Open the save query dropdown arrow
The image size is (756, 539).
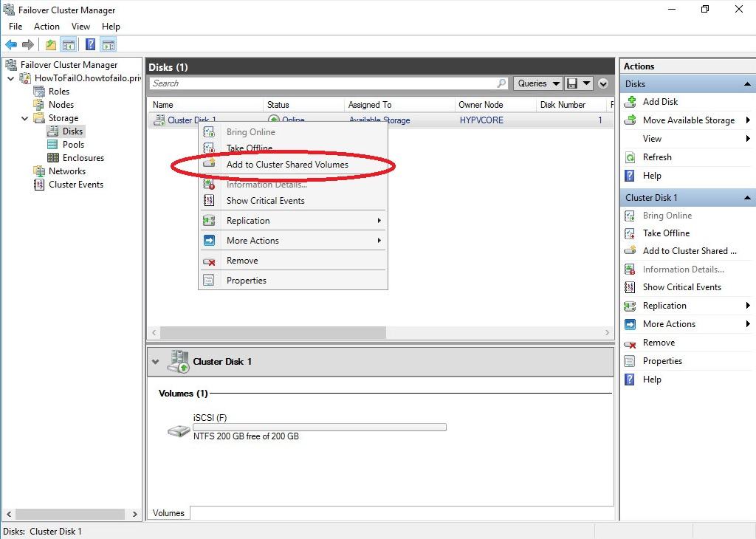click(x=587, y=83)
